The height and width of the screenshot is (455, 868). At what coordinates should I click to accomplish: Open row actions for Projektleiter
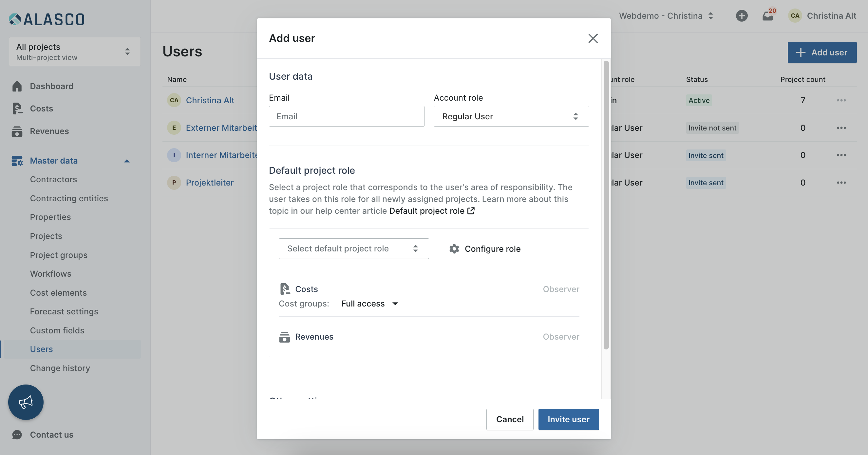point(841,183)
